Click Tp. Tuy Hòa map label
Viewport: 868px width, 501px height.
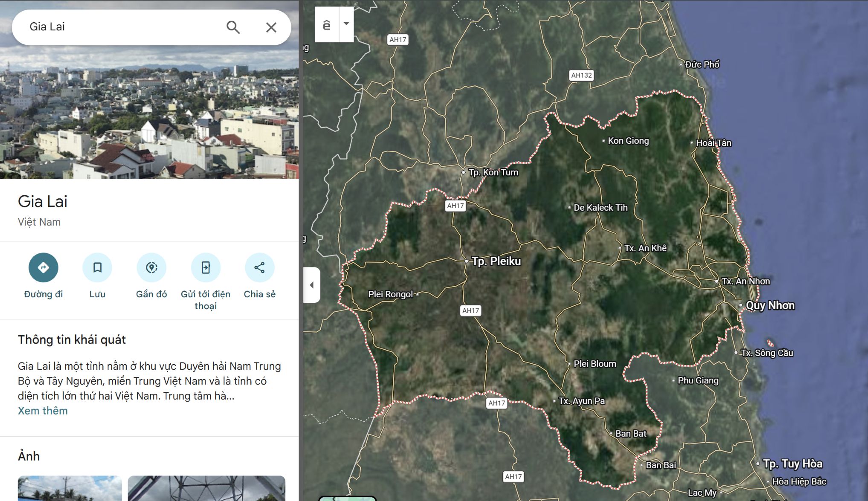pyautogui.click(x=793, y=463)
